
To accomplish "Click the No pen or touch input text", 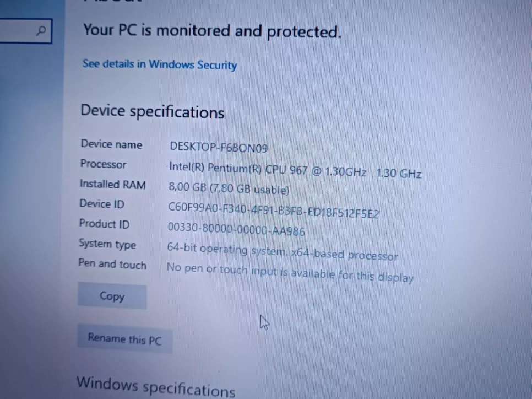I will [x=290, y=273].
